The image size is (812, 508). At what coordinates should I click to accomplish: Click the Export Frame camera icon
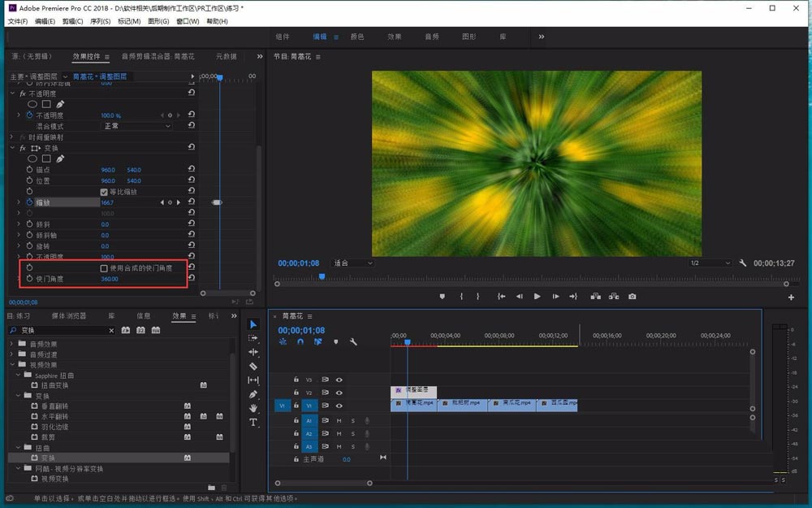632,297
